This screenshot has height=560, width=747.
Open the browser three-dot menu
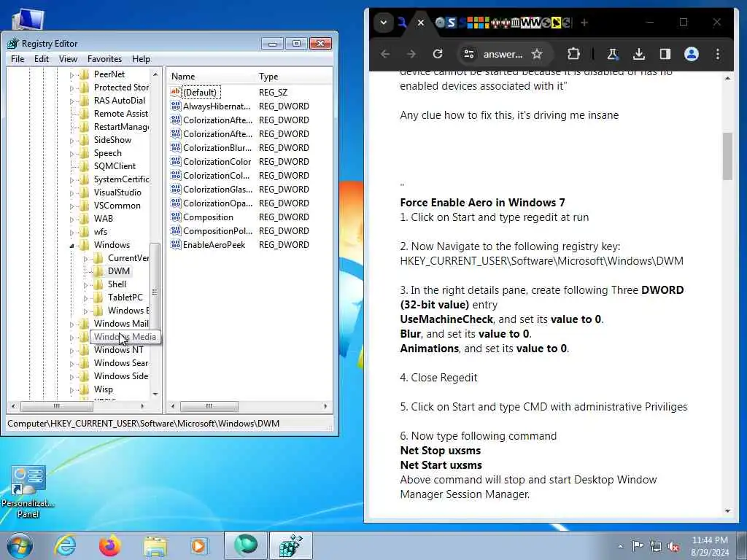(x=718, y=54)
